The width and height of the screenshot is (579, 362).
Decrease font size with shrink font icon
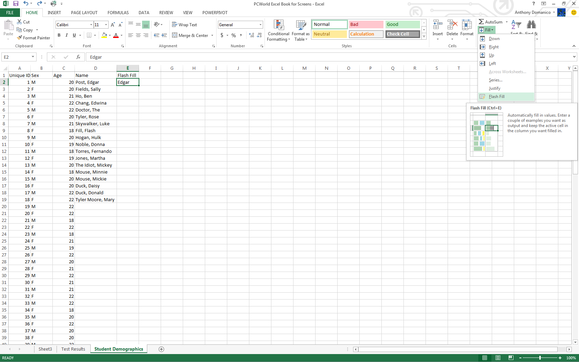point(120,25)
